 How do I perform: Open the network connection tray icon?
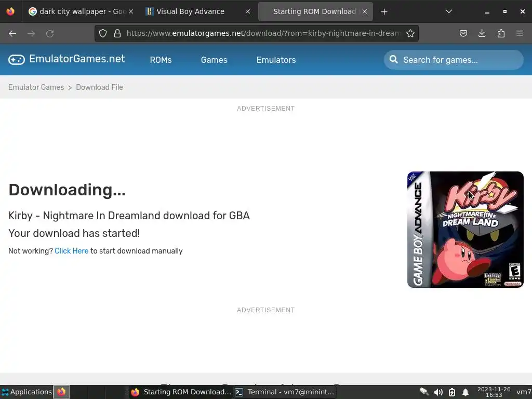point(424,392)
